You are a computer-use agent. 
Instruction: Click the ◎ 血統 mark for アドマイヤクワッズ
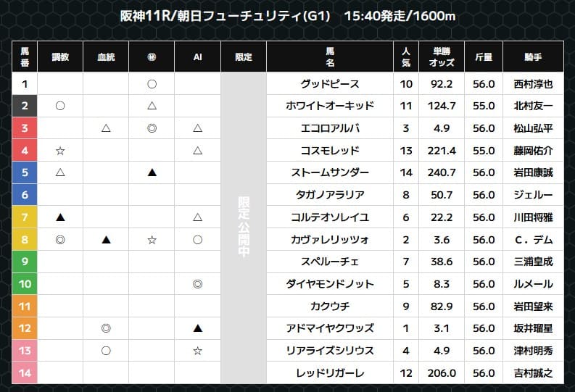tap(106, 328)
